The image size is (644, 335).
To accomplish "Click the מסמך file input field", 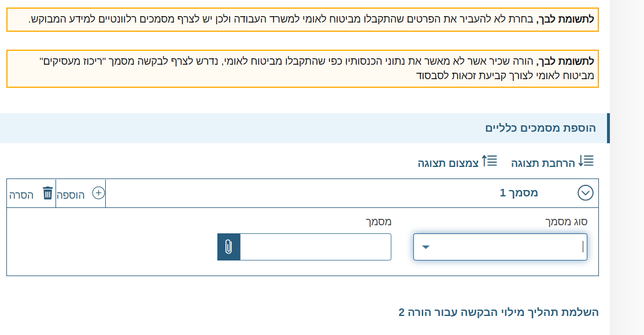I will point(315,247).
